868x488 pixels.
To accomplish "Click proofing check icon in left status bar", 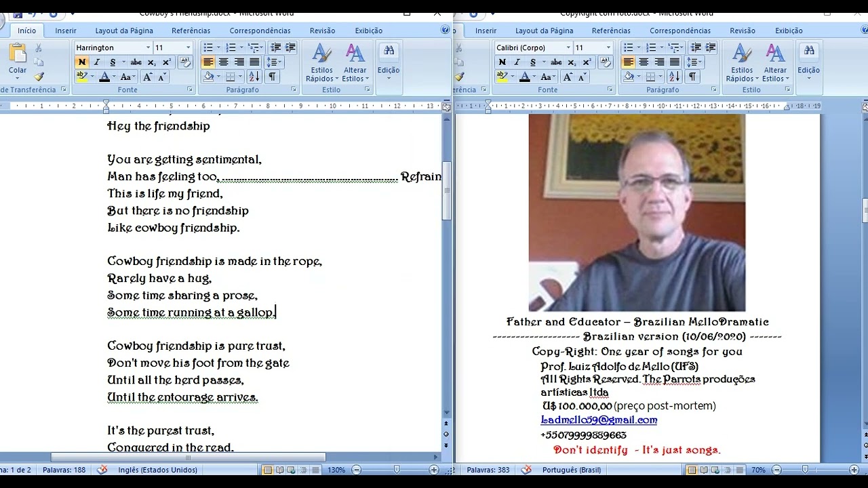I will pos(103,470).
